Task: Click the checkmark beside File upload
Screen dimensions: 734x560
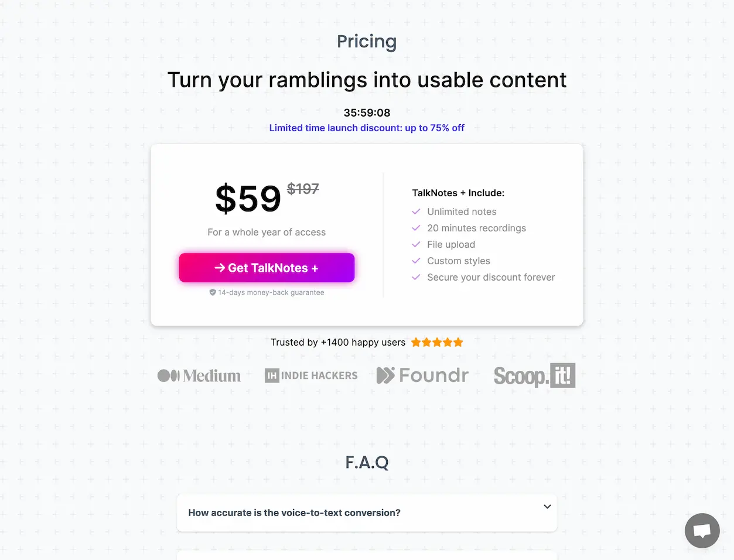Action: pos(416,244)
